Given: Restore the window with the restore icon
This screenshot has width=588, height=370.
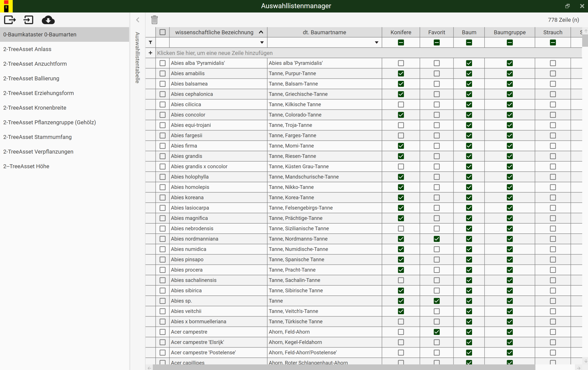Looking at the screenshot, I should tap(568, 6).
